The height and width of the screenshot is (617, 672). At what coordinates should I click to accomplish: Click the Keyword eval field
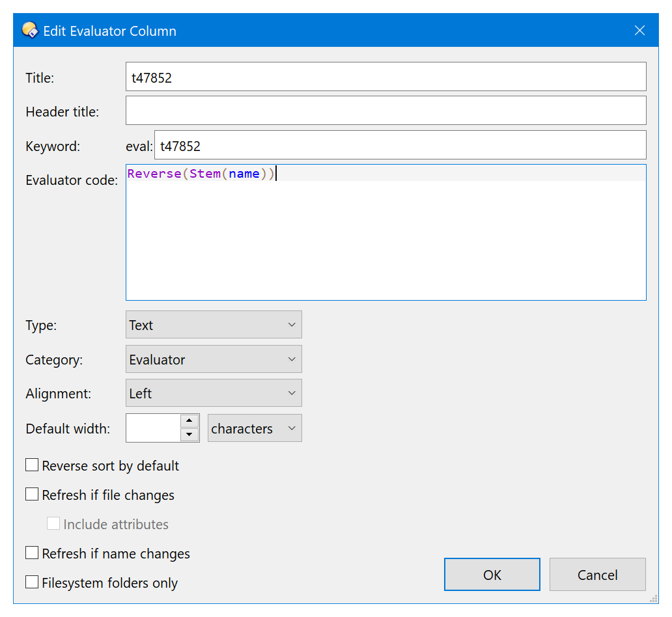click(399, 145)
